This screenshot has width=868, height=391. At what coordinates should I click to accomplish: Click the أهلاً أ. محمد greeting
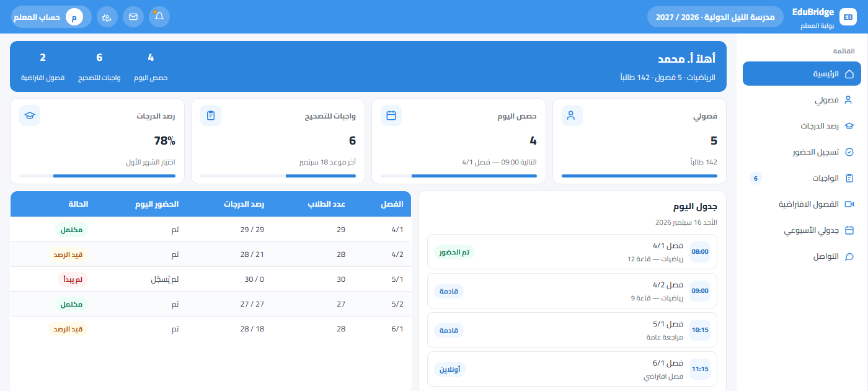[x=686, y=59]
